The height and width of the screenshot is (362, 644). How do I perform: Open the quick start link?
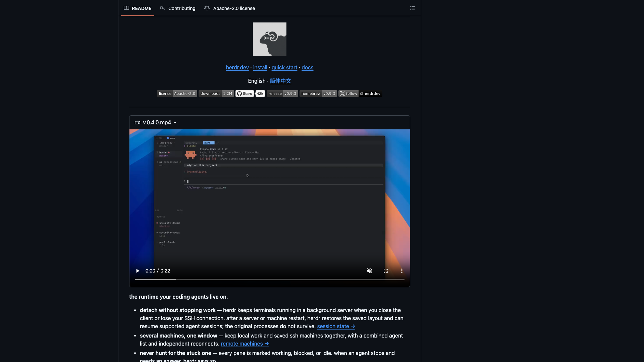[x=284, y=68]
